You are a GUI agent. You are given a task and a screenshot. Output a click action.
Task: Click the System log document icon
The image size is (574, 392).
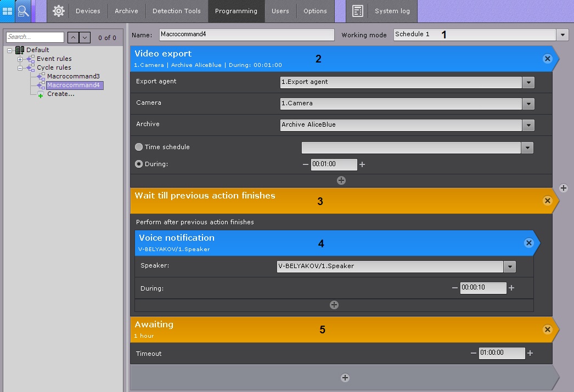[358, 11]
